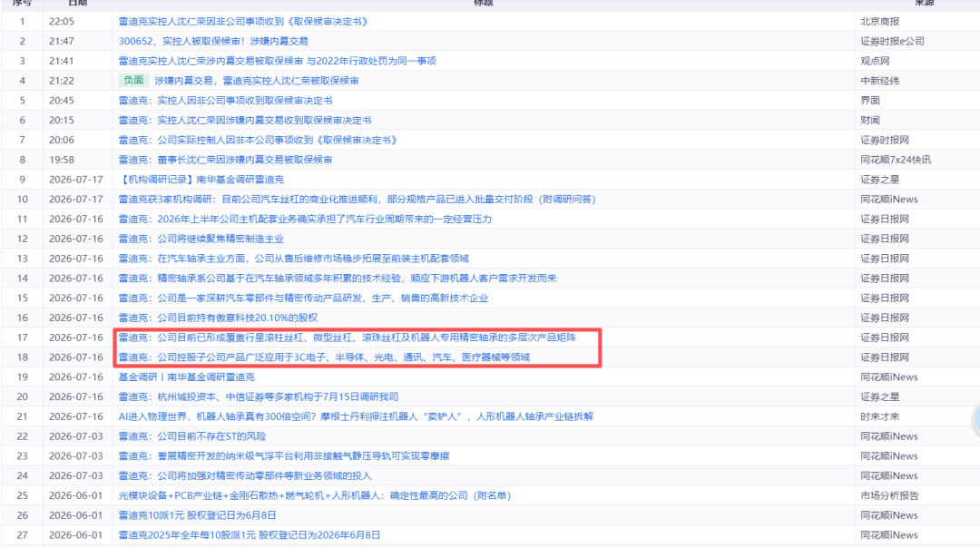The height and width of the screenshot is (548, 980).
Task: Select time cell '22:05'
Action: (x=62, y=21)
